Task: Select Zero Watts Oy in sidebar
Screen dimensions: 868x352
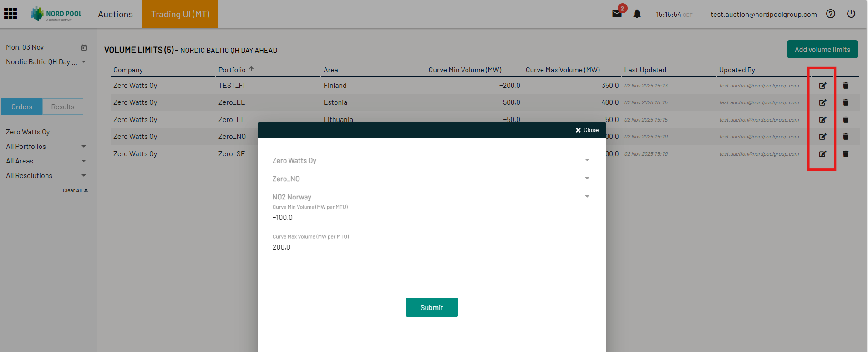Action: [28, 132]
